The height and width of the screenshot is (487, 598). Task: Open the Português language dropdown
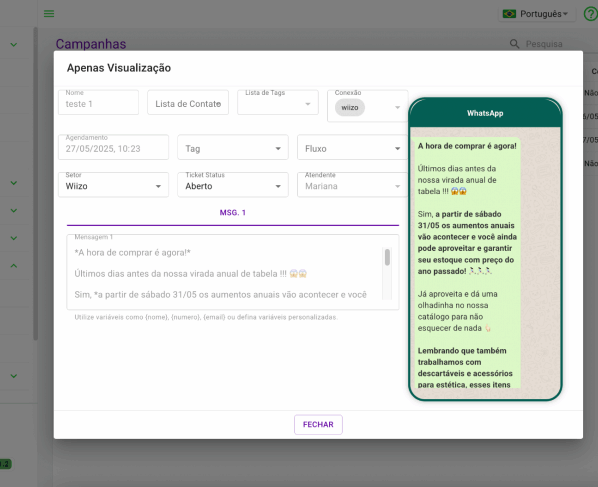(x=537, y=14)
